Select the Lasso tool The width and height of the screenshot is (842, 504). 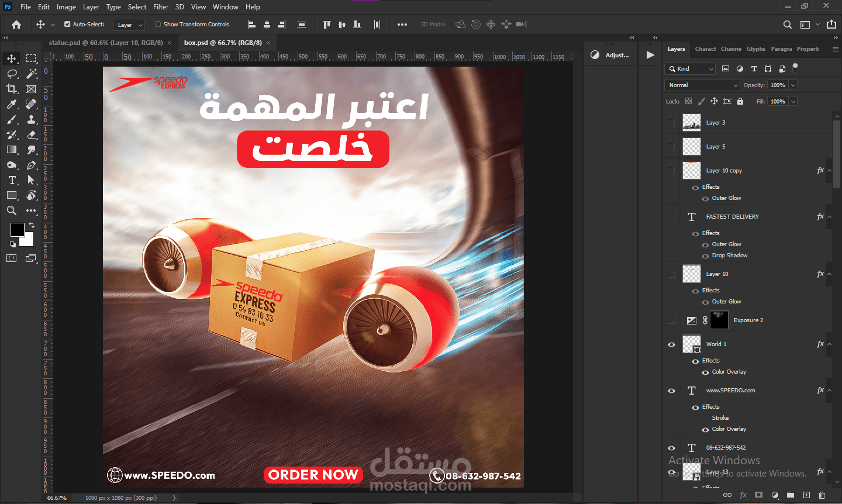[12, 74]
